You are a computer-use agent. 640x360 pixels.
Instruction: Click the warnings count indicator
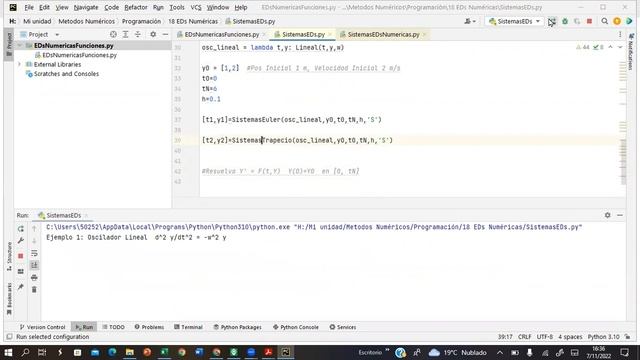(x=582, y=47)
